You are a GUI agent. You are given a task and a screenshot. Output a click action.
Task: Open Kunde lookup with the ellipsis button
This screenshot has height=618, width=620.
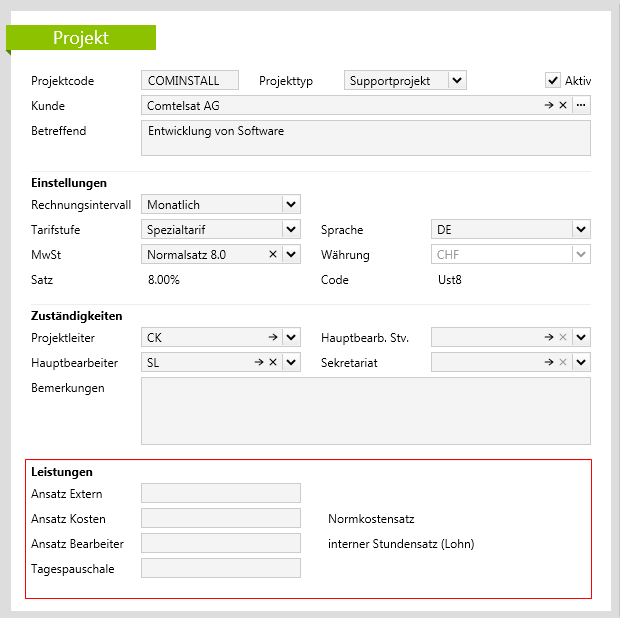581,105
